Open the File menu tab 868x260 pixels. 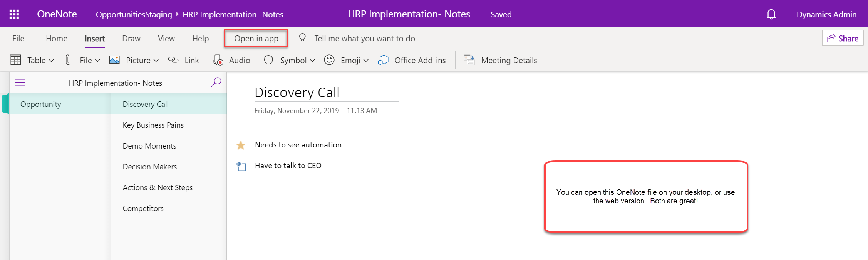click(18, 39)
